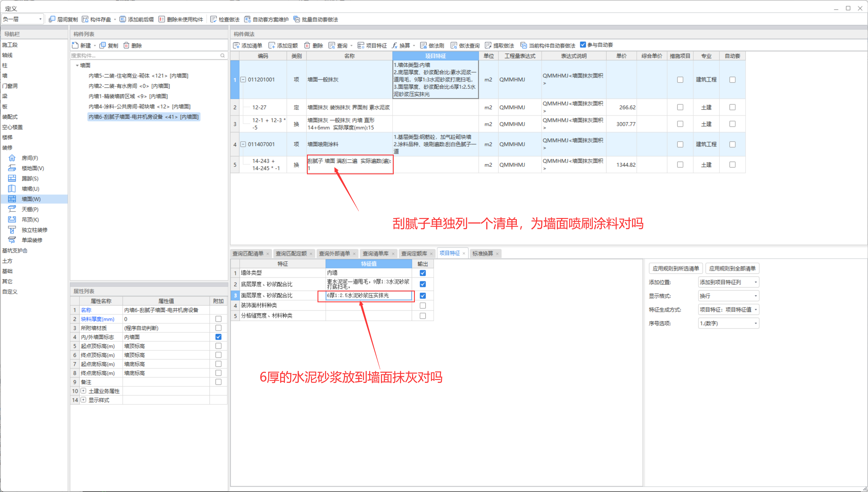Expand 土建业务属性 property group

tap(83, 391)
